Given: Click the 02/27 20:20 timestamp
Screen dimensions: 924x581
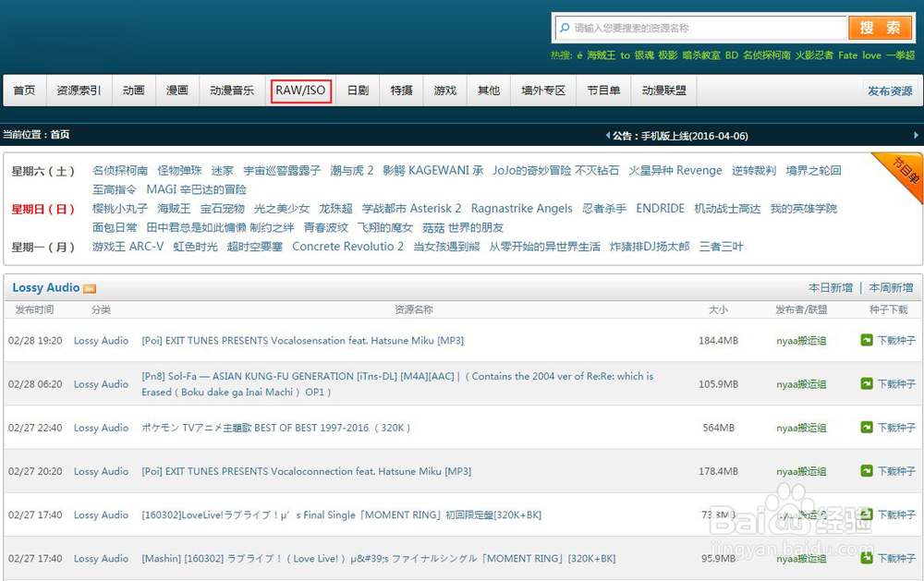Looking at the screenshot, I should pyautogui.click(x=35, y=471).
